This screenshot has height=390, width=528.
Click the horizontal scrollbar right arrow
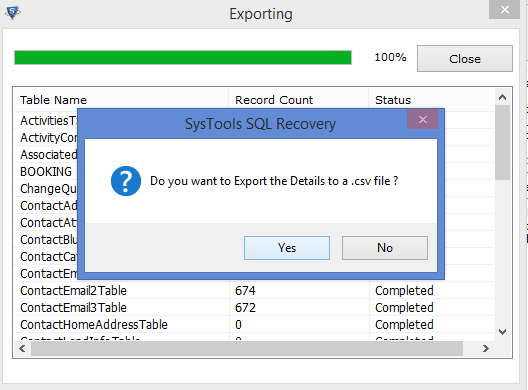tap(485, 348)
